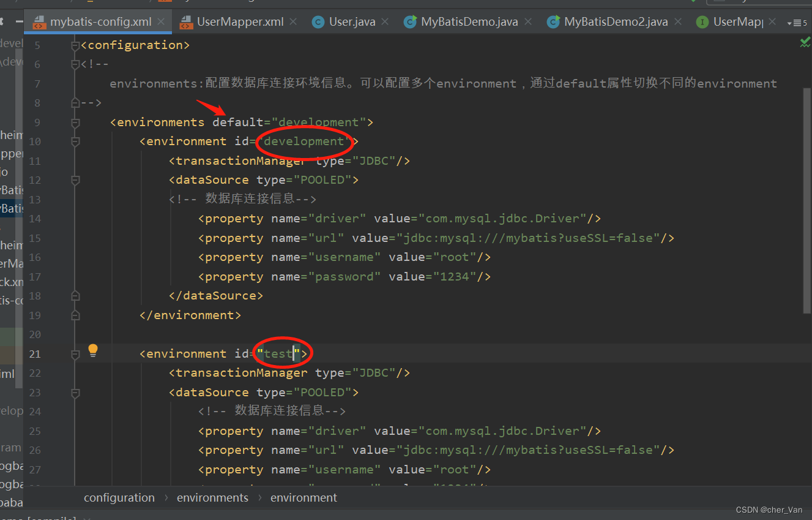Collapse the environments tag on line 9

tap(75, 122)
